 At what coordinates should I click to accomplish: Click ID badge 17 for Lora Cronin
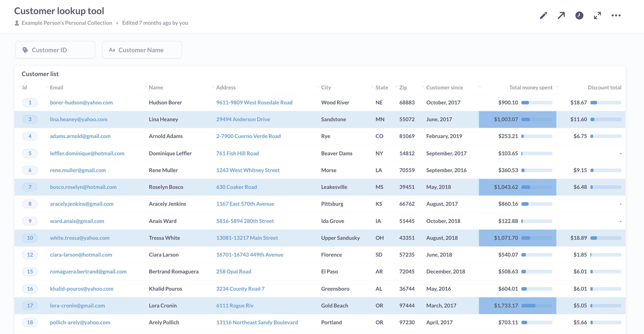click(x=30, y=305)
